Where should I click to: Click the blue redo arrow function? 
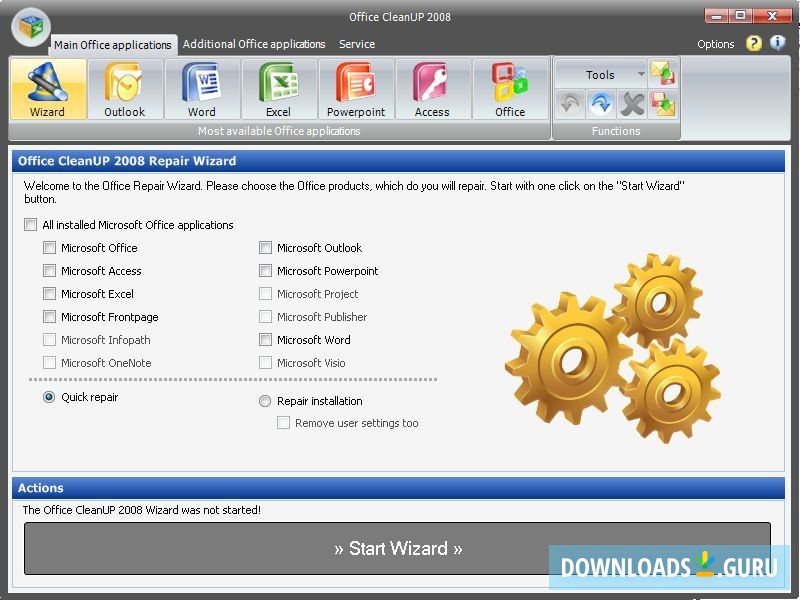(x=601, y=104)
